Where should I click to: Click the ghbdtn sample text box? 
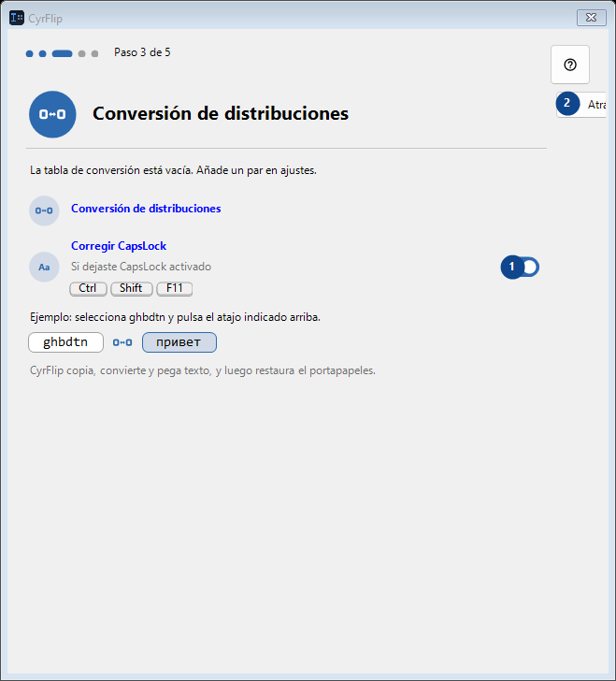(x=66, y=342)
